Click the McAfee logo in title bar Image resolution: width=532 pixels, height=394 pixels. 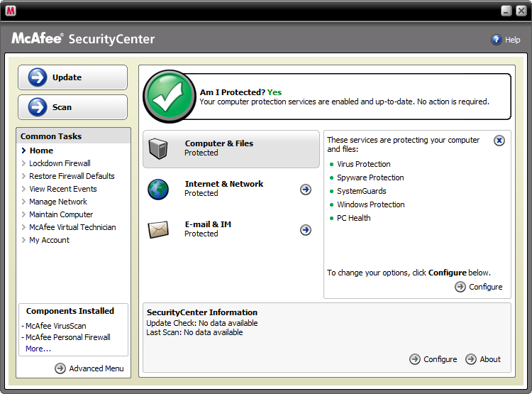11,11
